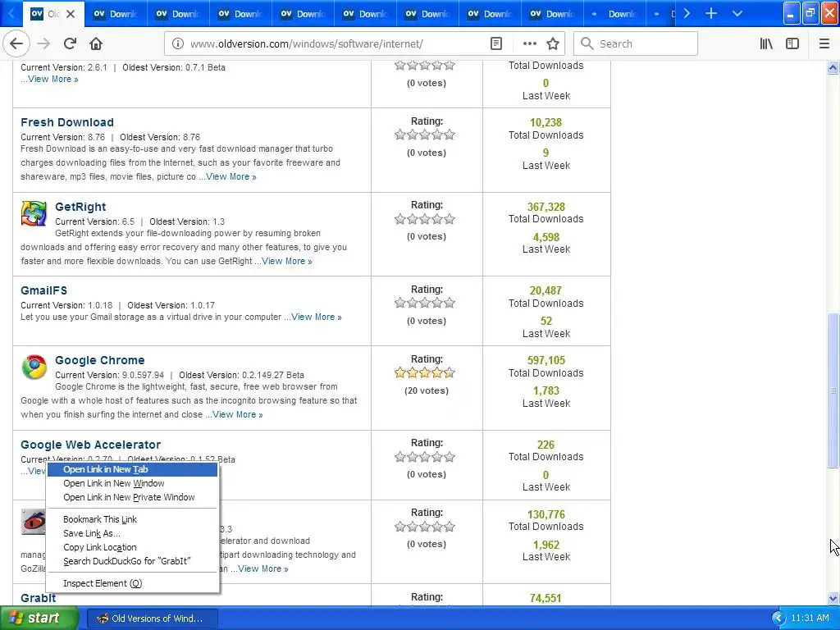The height and width of the screenshot is (630, 840).
Task: Click the search magnifier icon
Action: (x=587, y=44)
